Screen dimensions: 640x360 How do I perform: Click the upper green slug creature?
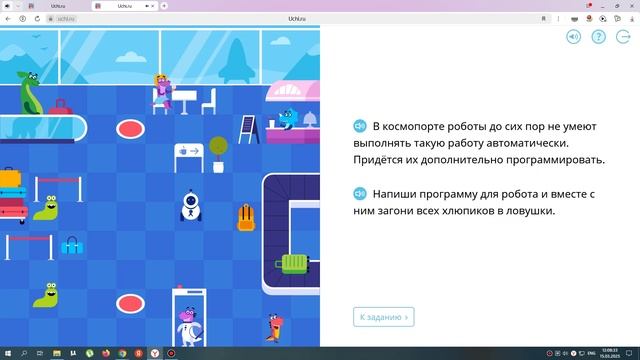pos(46,208)
